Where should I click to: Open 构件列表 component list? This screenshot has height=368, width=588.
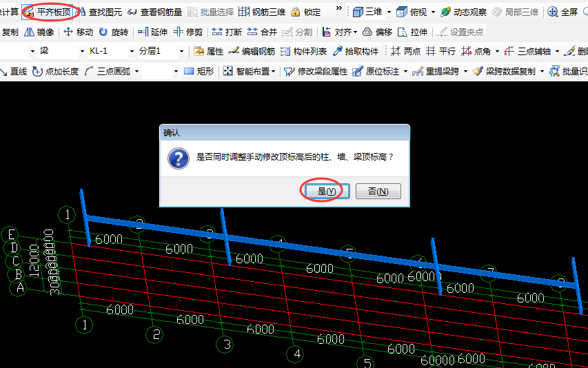click(x=304, y=51)
